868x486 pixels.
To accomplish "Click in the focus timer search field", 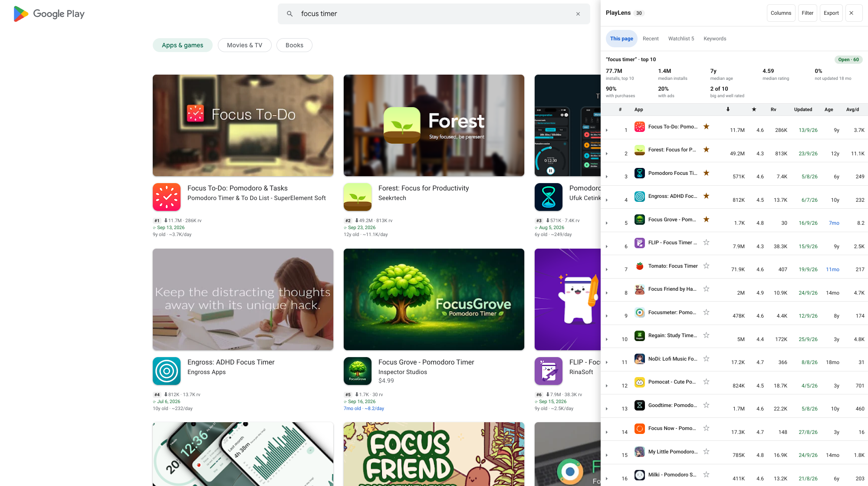I will [x=434, y=14].
